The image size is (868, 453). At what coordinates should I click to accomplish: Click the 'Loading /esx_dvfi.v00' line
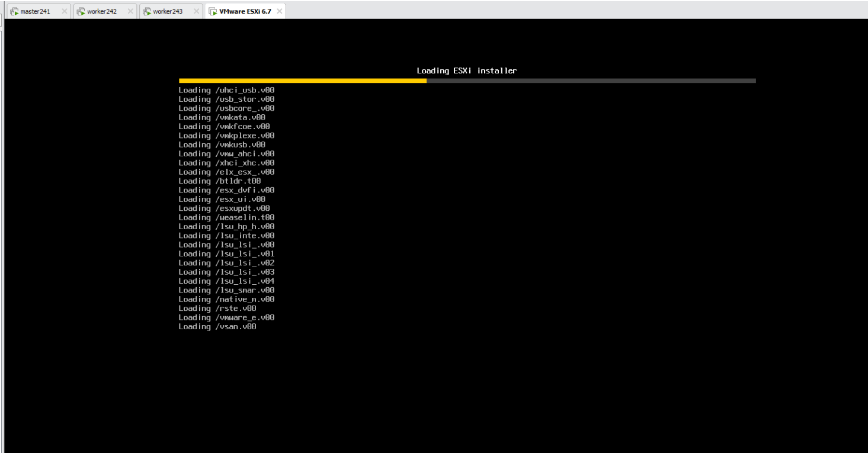[x=226, y=190]
